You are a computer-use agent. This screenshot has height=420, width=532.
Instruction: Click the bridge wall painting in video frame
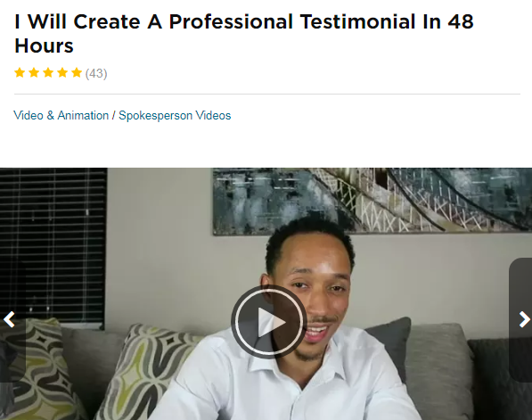(x=372, y=201)
